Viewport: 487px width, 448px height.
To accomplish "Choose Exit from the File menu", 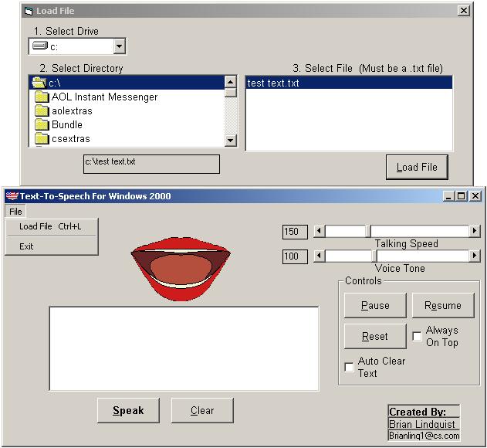I will coord(27,247).
